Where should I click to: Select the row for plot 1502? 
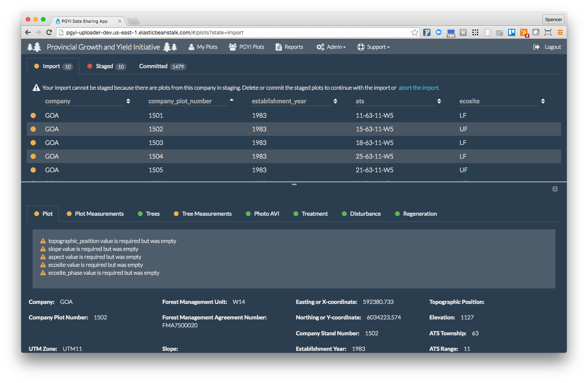click(294, 129)
